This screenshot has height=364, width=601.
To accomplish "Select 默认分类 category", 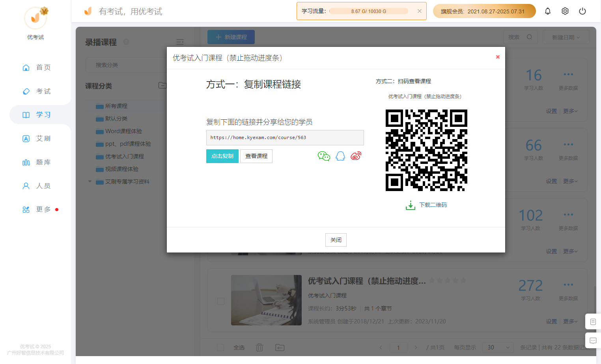I will pos(116,119).
